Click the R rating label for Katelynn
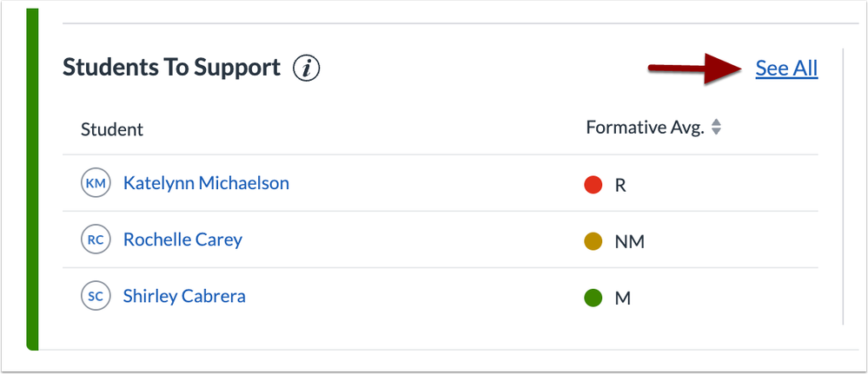This screenshot has height=374, width=868. pos(620,185)
